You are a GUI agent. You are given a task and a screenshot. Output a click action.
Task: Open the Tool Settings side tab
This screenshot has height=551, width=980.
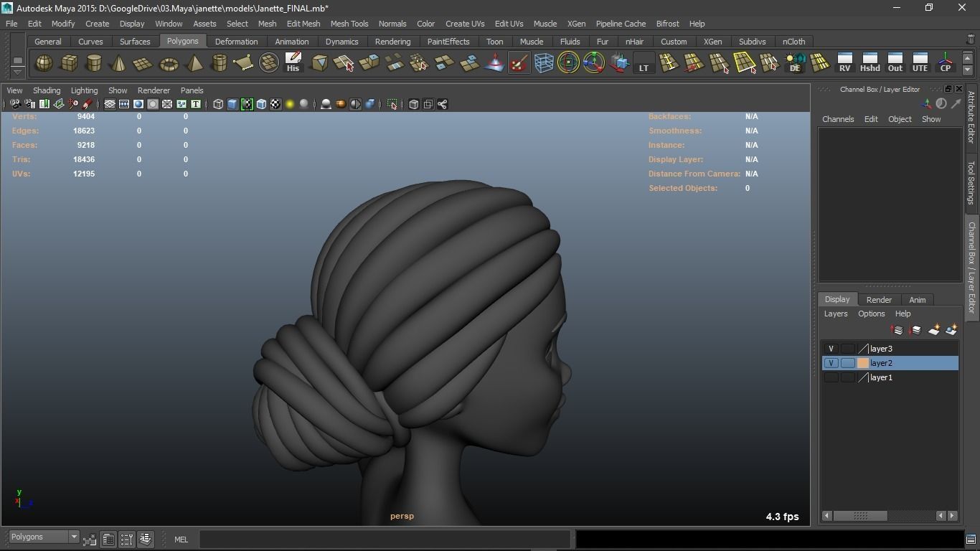point(971,182)
